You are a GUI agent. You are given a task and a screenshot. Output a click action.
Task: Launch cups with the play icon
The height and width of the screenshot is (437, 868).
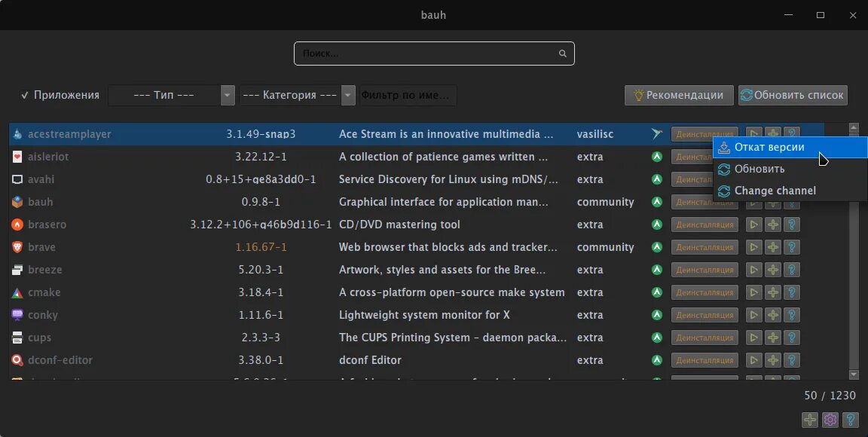(x=753, y=338)
